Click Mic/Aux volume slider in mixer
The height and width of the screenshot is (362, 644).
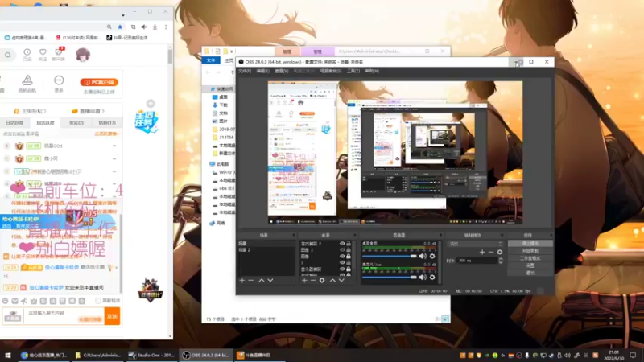coord(390,278)
